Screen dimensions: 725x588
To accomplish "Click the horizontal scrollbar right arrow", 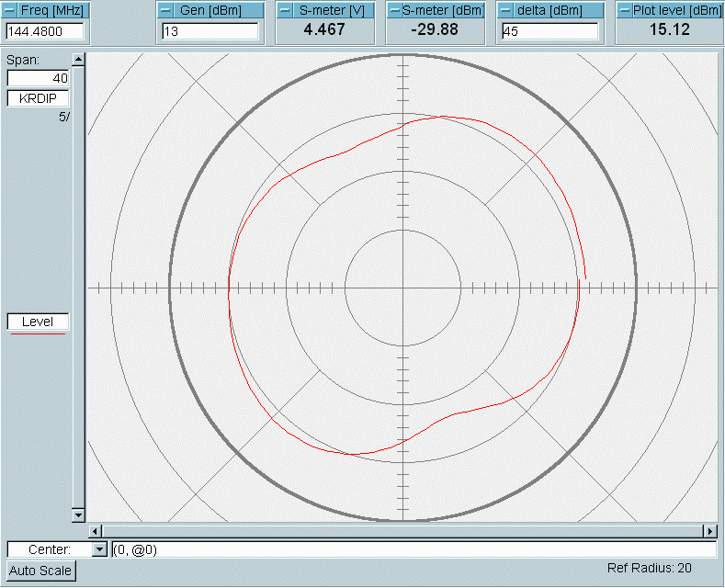I will pos(709,531).
